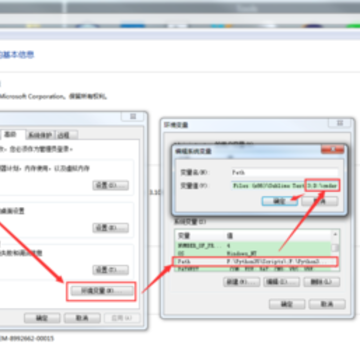Cancel the edit system variable dialog
Image resolution: width=360 pixels, height=360 pixels.
click(x=320, y=201)
